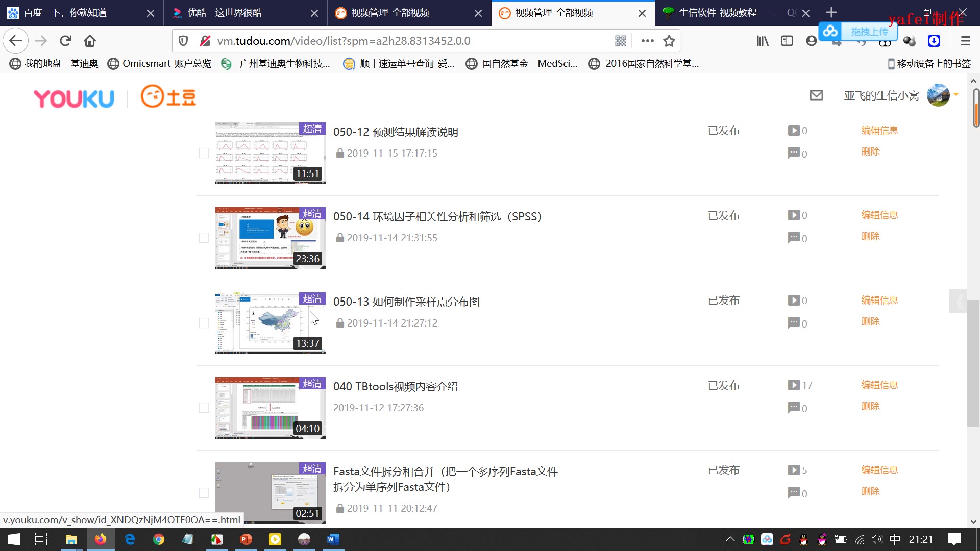Click 删除 for 040 TBtools video
Viewport: 980px width, 551px height.
(x=870, y=406)
